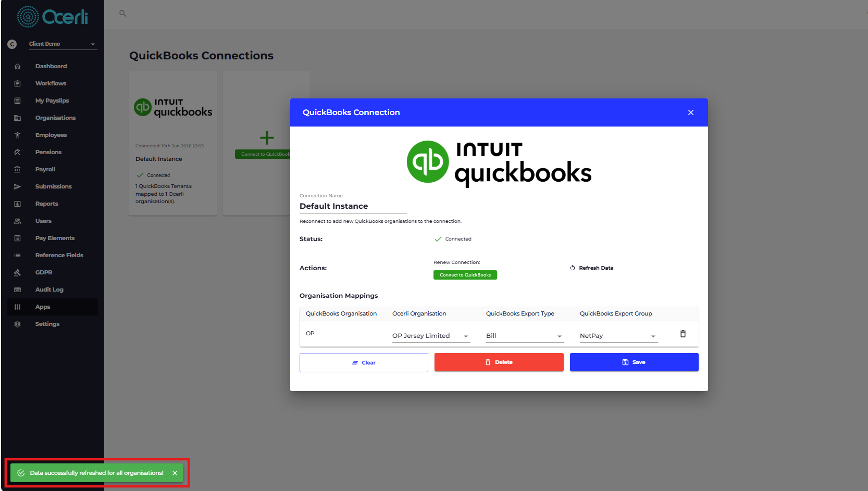Click the Users people icon
868x491 pixels.
pos(18,221)
